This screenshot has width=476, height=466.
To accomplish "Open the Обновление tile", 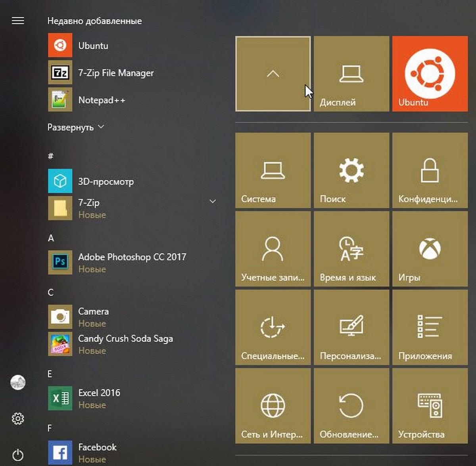I will pyautogui.click(x=351, y=406).
